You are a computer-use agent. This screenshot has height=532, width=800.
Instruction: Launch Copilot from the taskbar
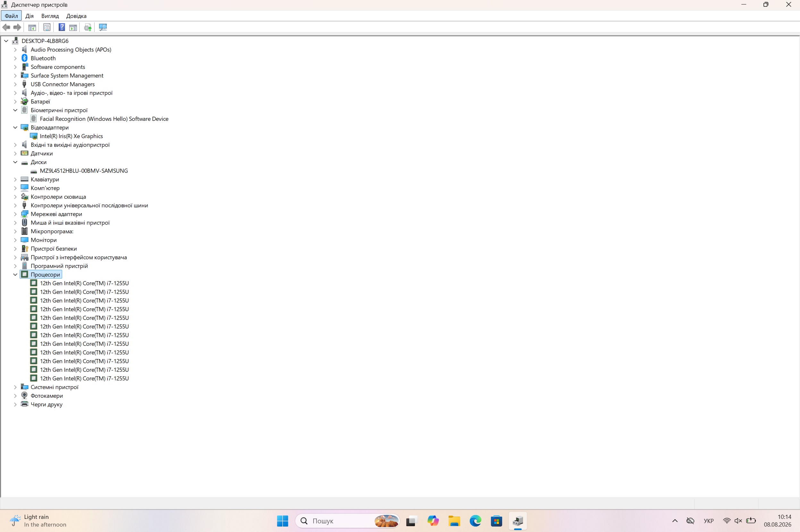[x=433, y=521]
